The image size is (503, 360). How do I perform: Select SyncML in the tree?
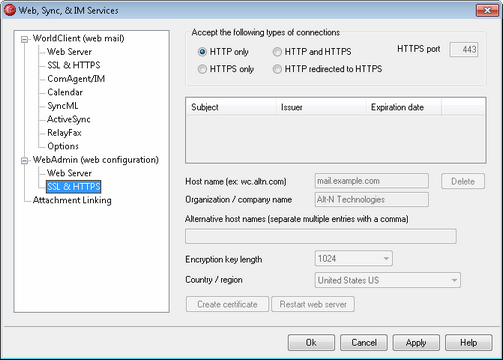click(63, 106)
